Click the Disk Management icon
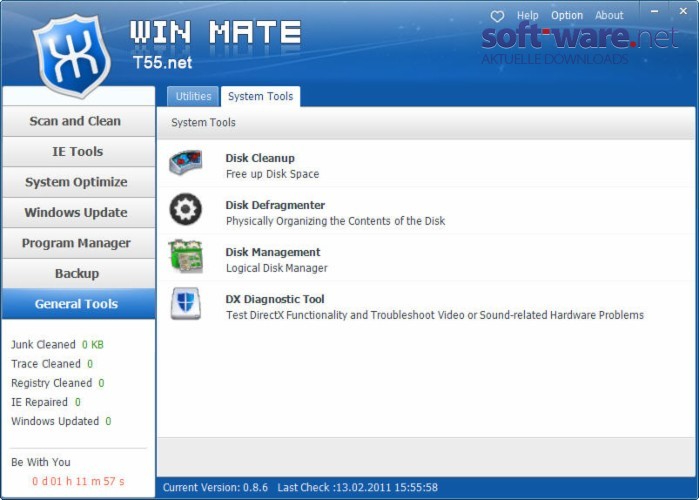699x500 pixels. (185, 256)
